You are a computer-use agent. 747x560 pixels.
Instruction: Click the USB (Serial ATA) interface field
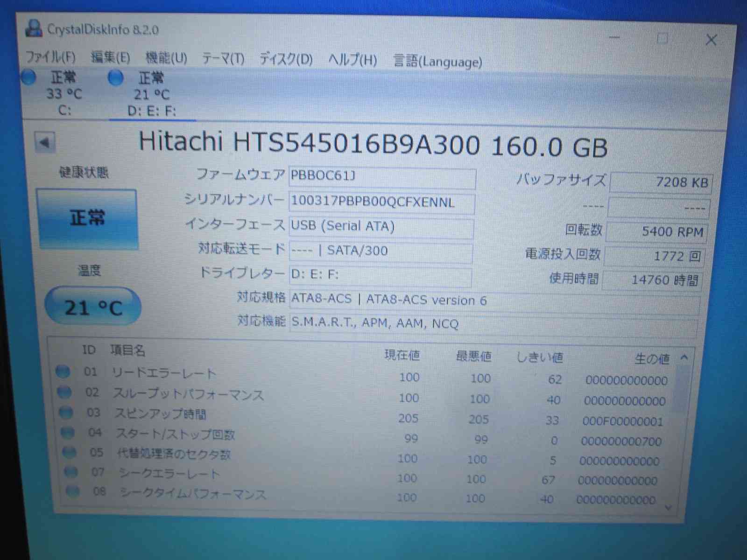coord(381,227)
